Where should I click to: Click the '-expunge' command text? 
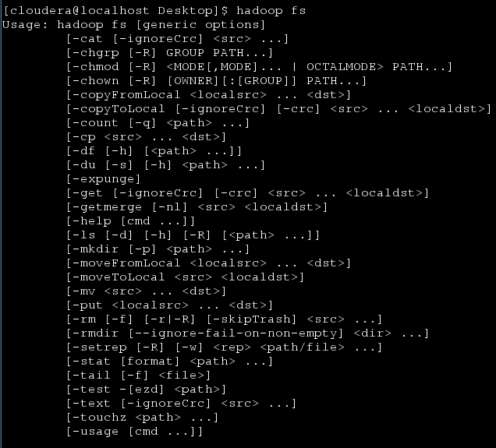pos(104,179)
